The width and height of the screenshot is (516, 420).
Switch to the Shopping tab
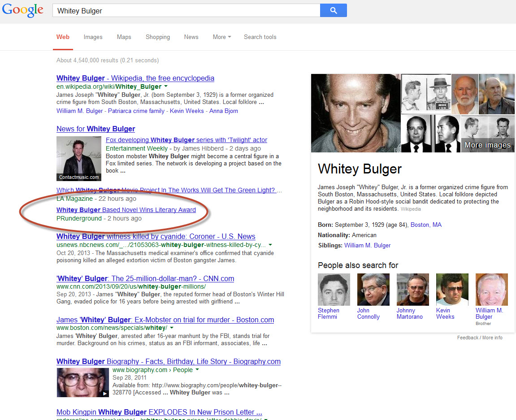[158, 37]
